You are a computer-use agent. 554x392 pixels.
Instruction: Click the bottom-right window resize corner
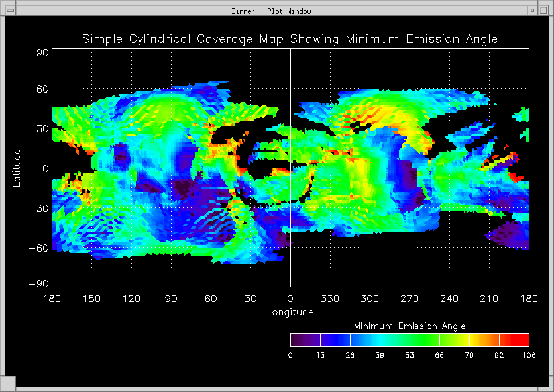coord(546,384)
